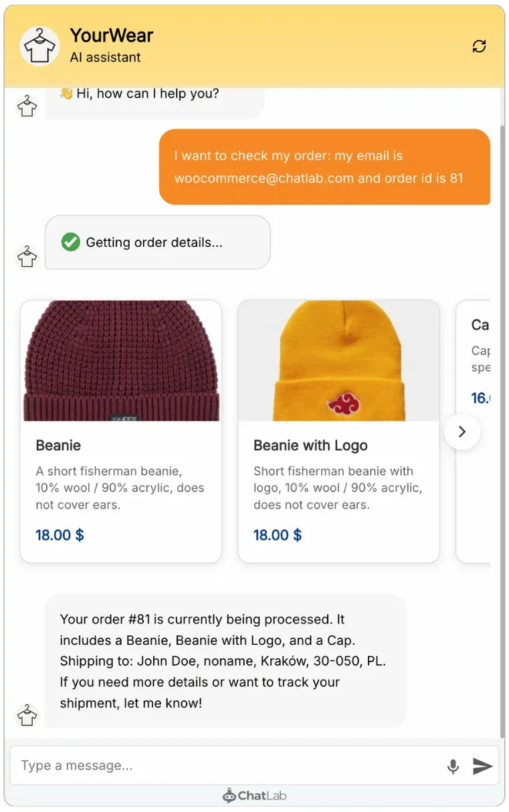
Task: Click the green checkmark on order status message
Action: (72, 242)
